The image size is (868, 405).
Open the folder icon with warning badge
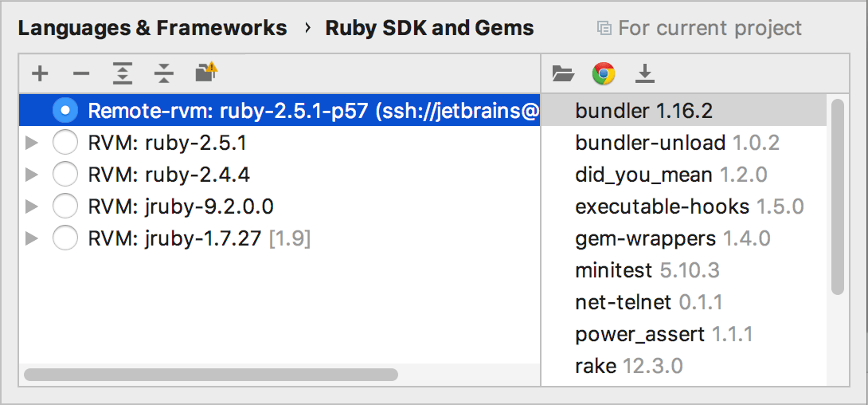[206, 73]
